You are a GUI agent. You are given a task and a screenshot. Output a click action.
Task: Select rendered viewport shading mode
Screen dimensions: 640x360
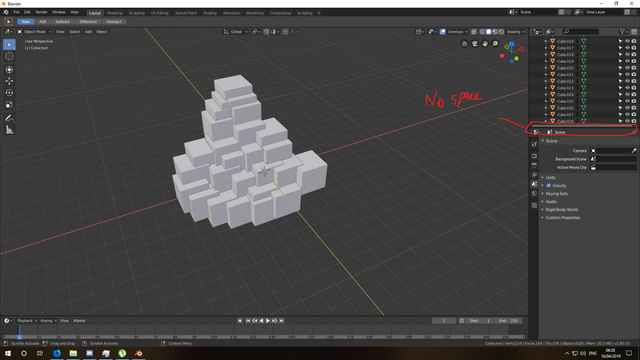pos(502,32)
